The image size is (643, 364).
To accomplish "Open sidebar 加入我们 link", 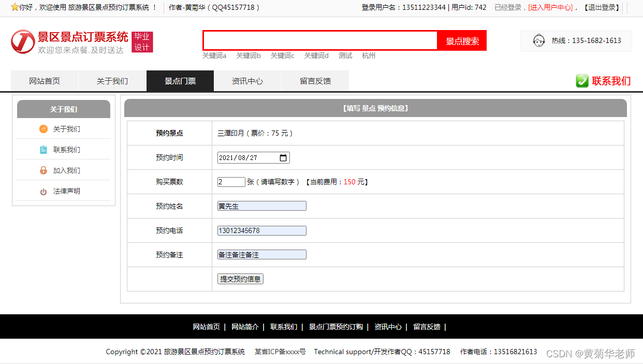I will 67,170.
